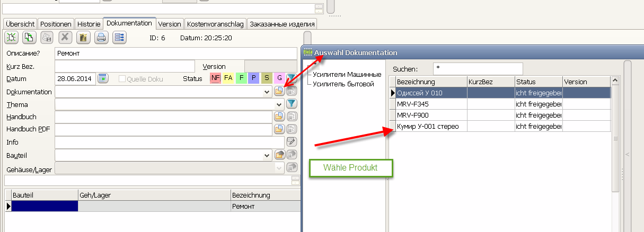Select the FA status color button
This screenshot has width=644, height=232.
point(228,78)
